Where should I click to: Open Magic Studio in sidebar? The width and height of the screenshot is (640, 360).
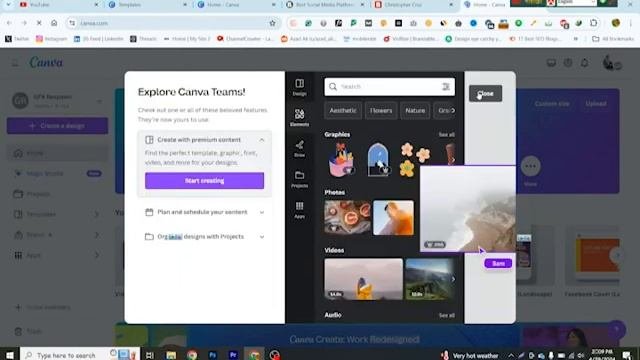click(x=58, y=173)
